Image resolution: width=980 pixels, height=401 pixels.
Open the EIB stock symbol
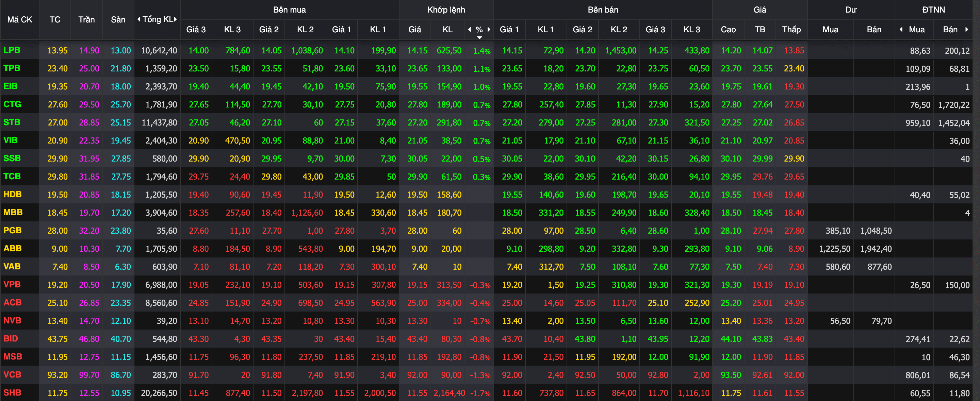10,86
